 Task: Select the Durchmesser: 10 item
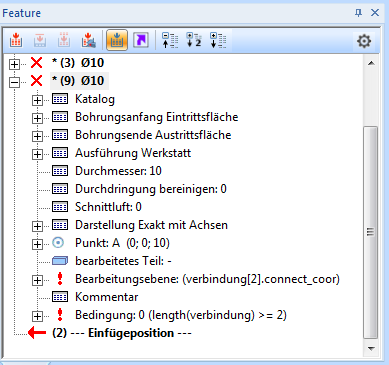118,171
